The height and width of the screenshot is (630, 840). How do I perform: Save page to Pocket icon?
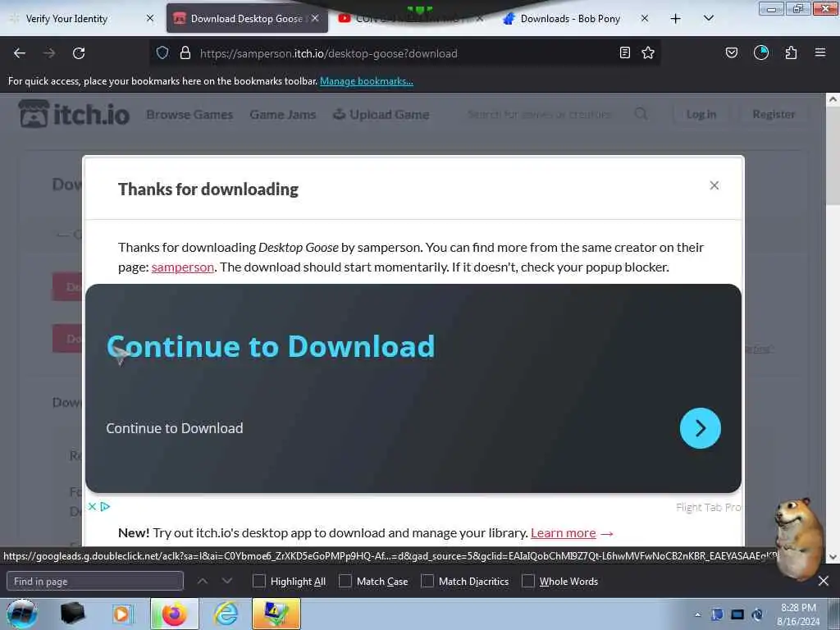click(x=732, y=52)
